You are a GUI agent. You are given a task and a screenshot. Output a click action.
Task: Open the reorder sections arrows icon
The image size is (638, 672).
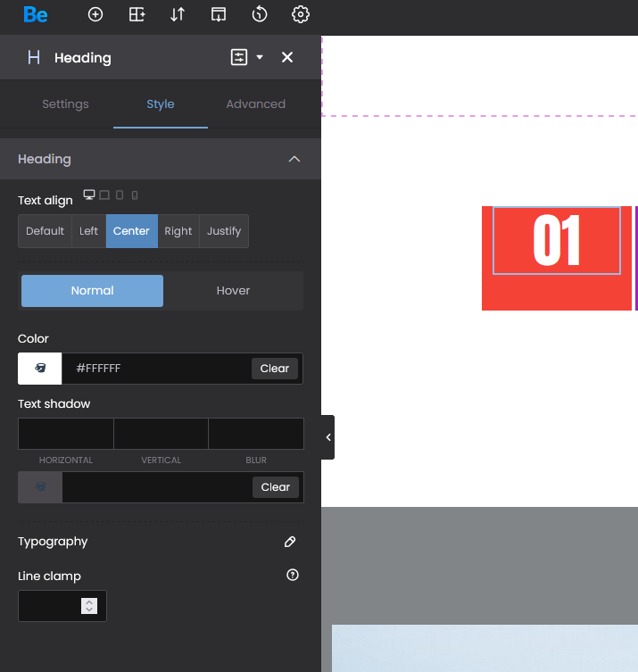click(178, 14)
